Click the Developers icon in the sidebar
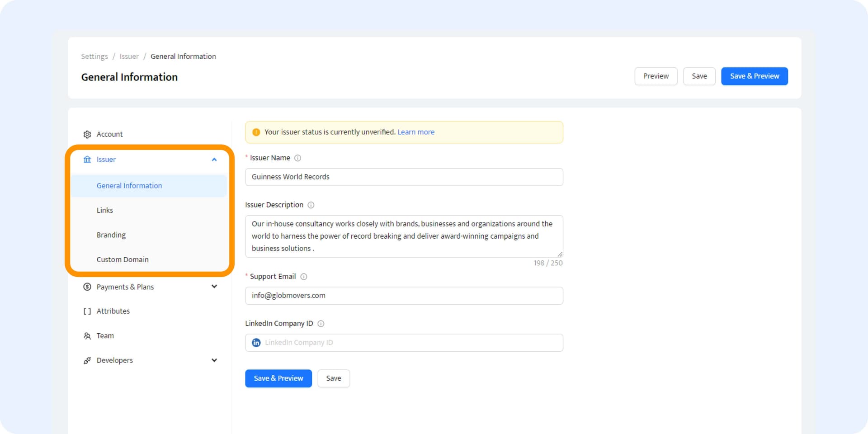The height and width of the screenshot is (434, 868). pyautogui.click(x=87, y=360)
